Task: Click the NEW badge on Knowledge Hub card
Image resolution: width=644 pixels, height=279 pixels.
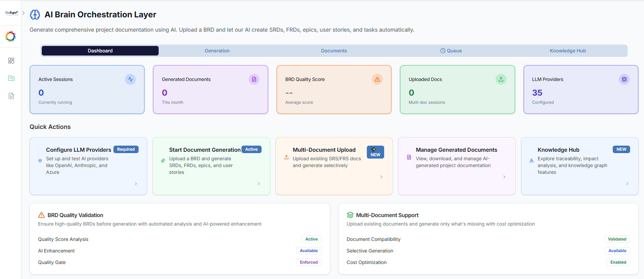Action: pos(621,149)
